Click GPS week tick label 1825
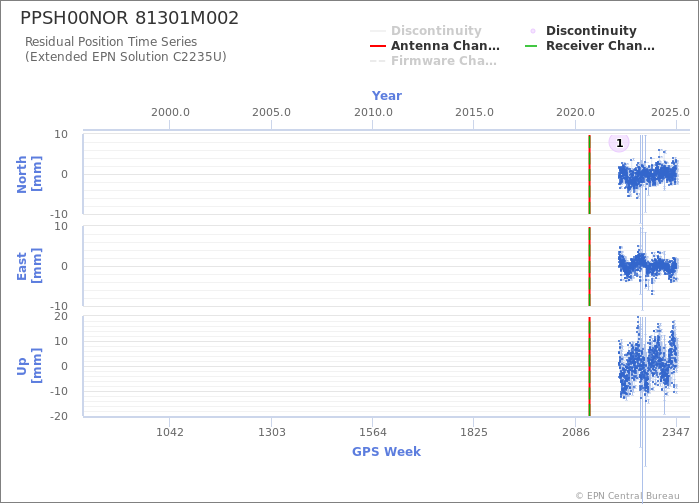The image size is (700, 504). [x=474, y=432]
